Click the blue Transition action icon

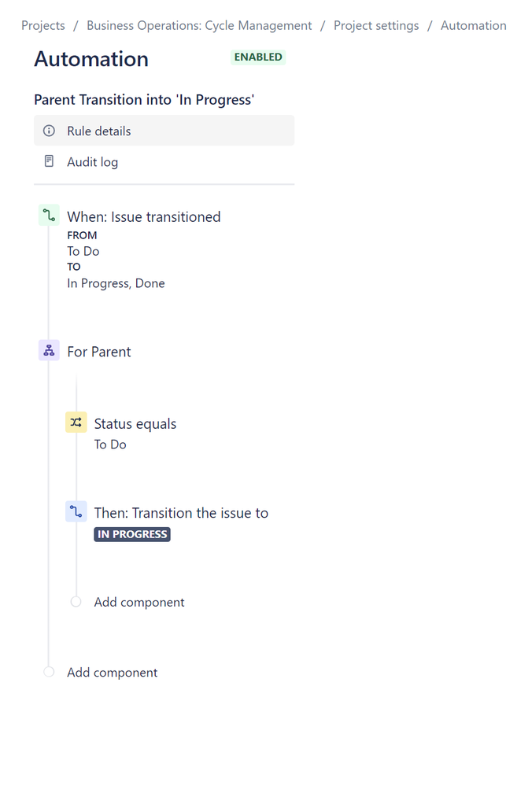pos(76,511)
